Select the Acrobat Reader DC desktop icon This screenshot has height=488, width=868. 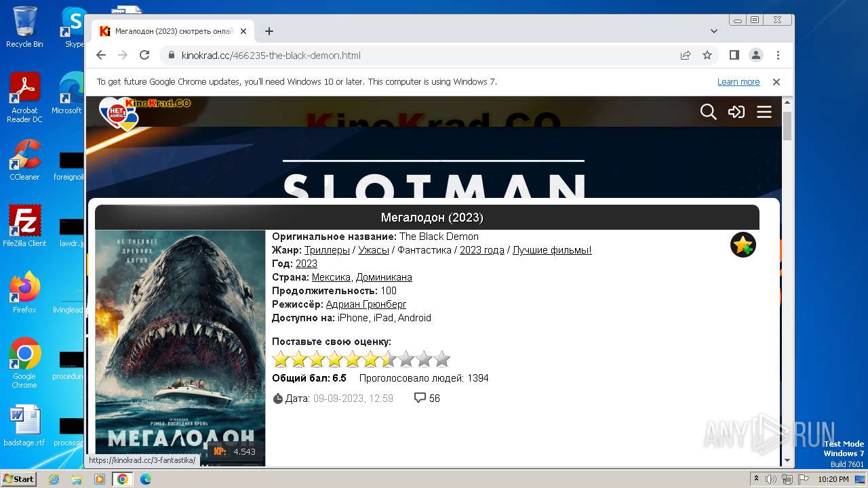pos(24,98)
